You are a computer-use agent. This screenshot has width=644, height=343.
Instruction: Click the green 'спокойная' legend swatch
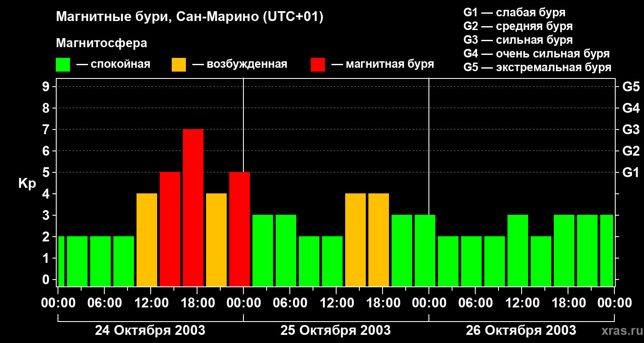coord(63,65)
